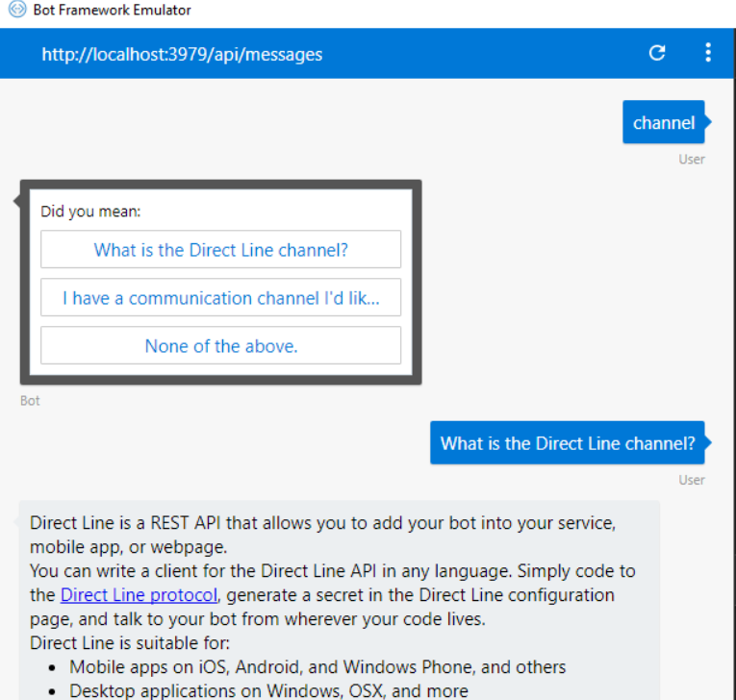Image resolution: width=736 pixels, height=700 pixels.
Task: Click the 'Mobile apps on iOS, Android' bullet
Action: click(x=317, y=666)
